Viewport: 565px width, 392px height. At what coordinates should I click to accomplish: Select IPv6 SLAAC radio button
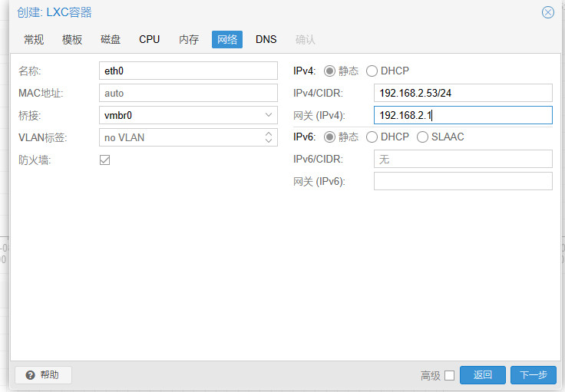point(423,137)
